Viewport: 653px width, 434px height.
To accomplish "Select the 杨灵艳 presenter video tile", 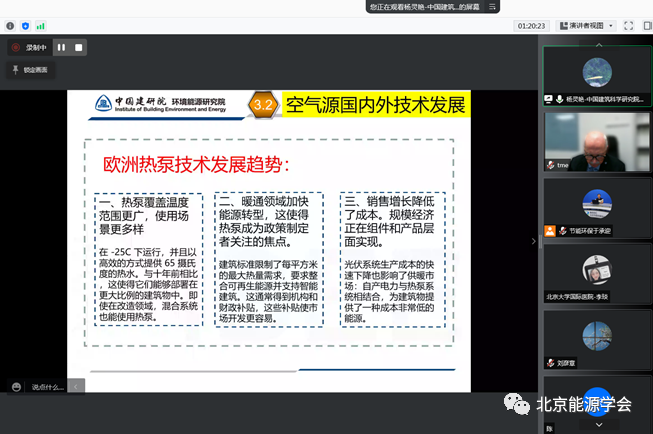I will tap(597, 76).
